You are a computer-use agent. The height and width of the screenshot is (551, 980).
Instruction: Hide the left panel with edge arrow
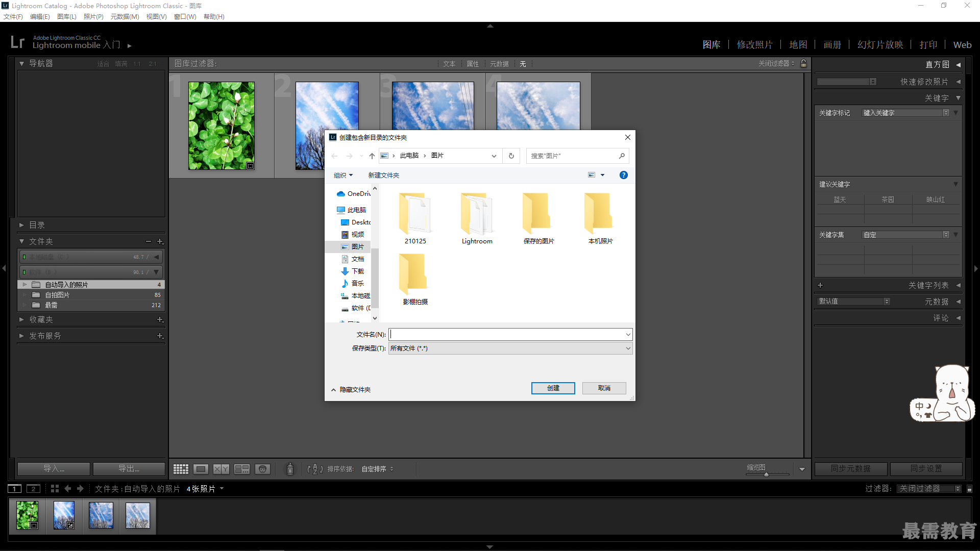(x=4, y=268)
